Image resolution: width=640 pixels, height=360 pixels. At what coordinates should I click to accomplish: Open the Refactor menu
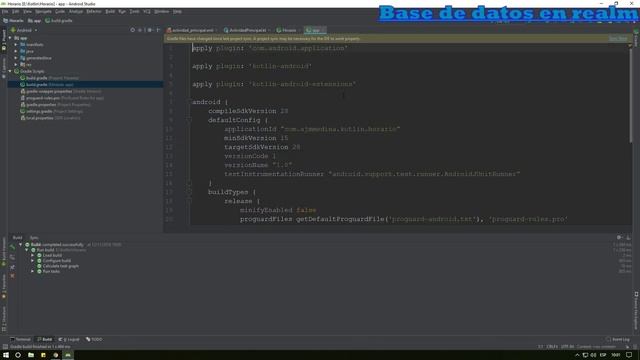tap(93, 11)
